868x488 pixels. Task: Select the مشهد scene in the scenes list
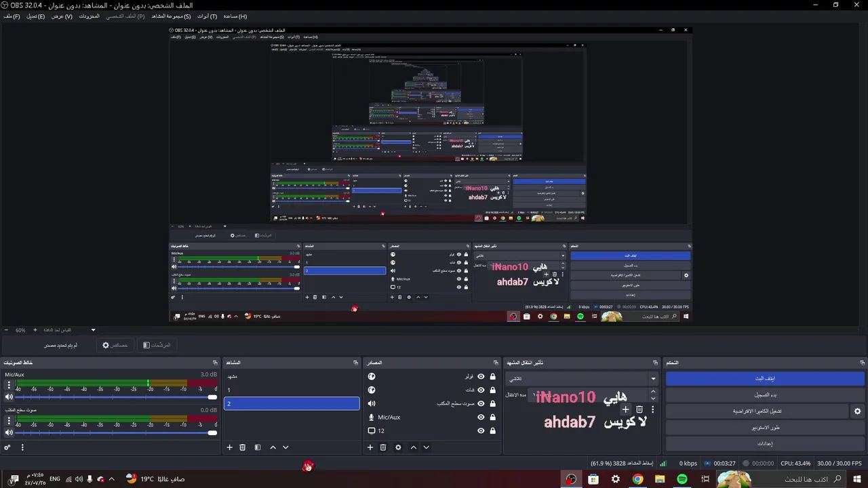point(292,376)
